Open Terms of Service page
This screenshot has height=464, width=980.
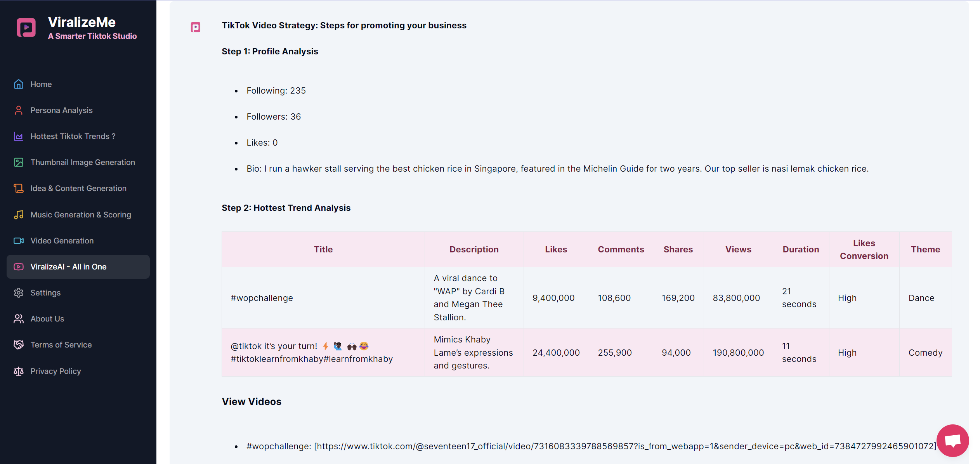(61, 345)
